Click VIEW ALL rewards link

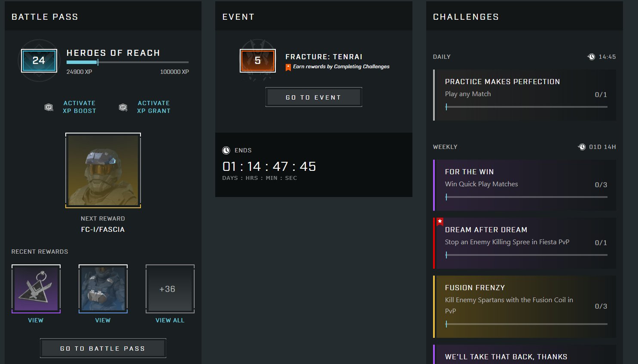tap(170, 320)
